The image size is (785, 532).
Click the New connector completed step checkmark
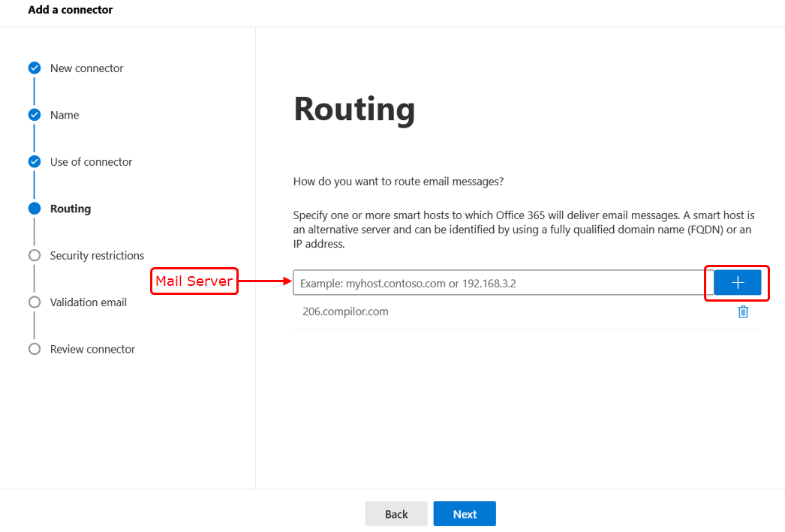tap(35, 68)
